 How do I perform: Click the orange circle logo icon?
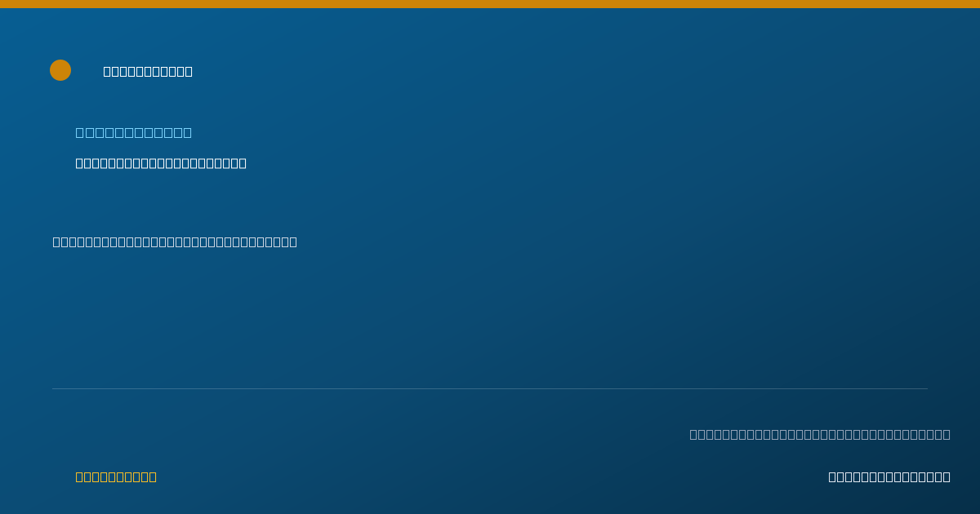(x=60, y=70)
